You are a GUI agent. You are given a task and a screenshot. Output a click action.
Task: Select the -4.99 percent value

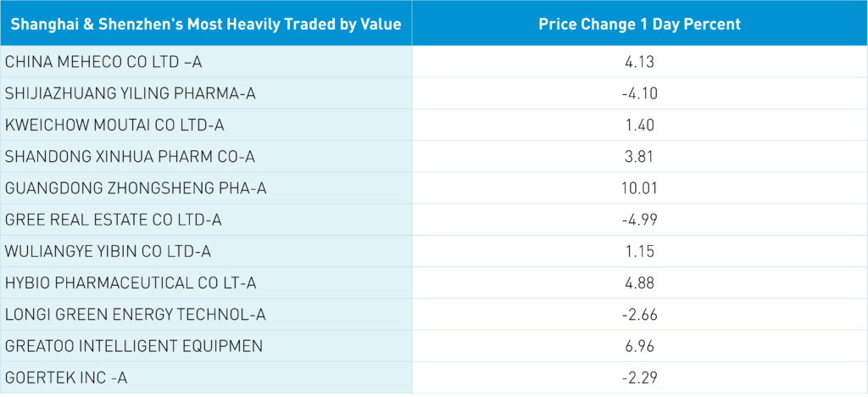tap(639, 220)
